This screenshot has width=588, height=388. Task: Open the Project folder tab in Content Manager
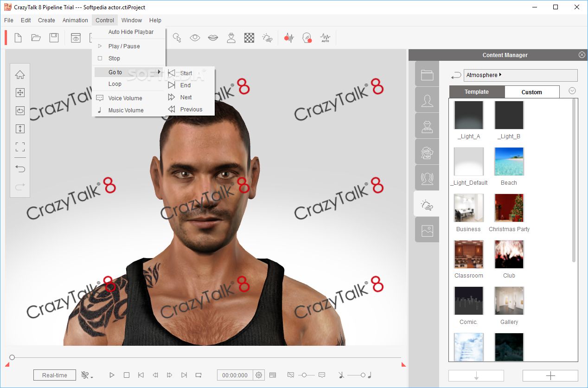click(427, 75)
